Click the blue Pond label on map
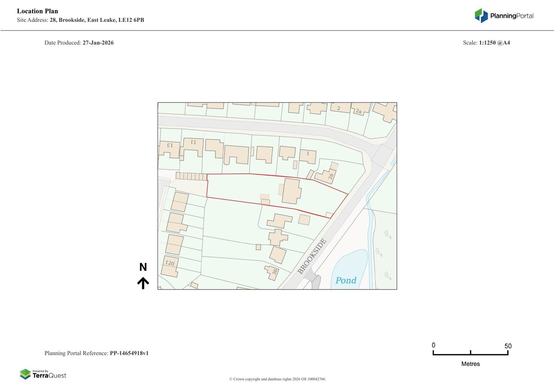 point(346,280)
